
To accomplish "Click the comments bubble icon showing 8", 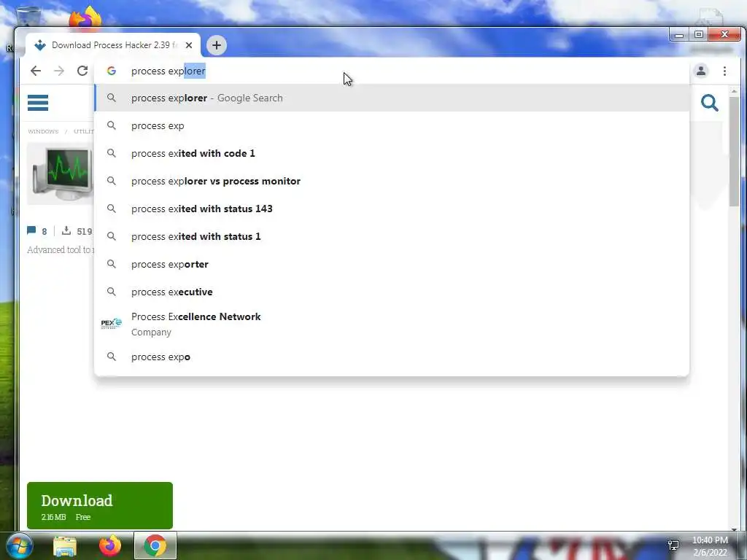I will point(31,231).
